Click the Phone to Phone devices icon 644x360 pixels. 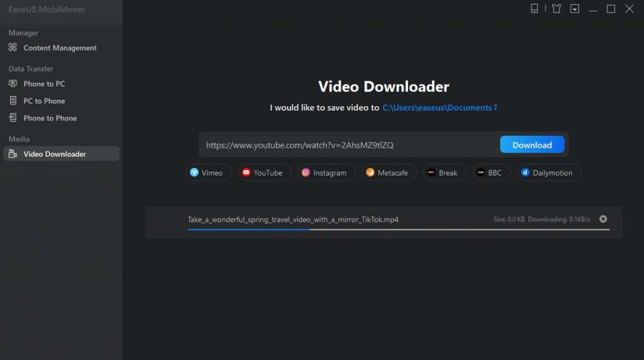(x=13, y=117)
